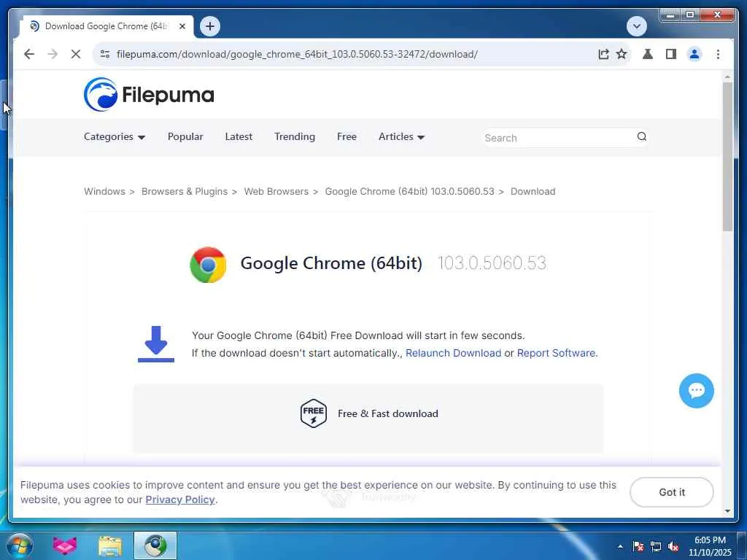The image size is (747, 560).
Task: Open the Popular section
Action: click(x=185, y=136)
